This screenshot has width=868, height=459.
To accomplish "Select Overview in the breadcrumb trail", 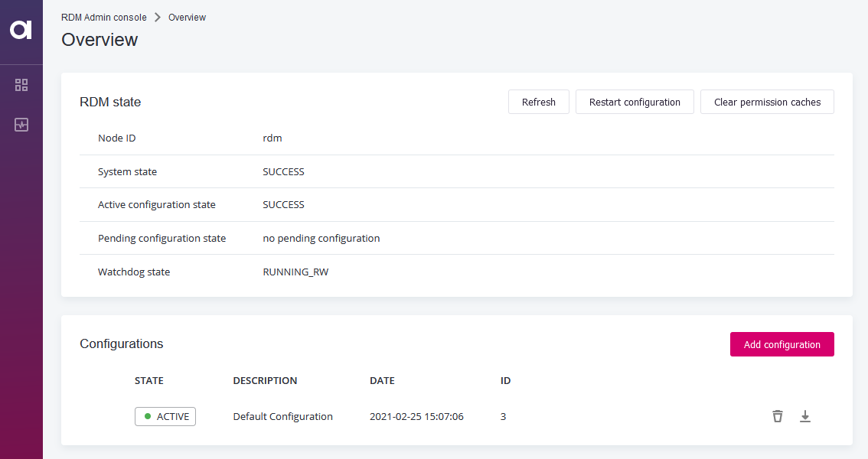I will 186,17.
